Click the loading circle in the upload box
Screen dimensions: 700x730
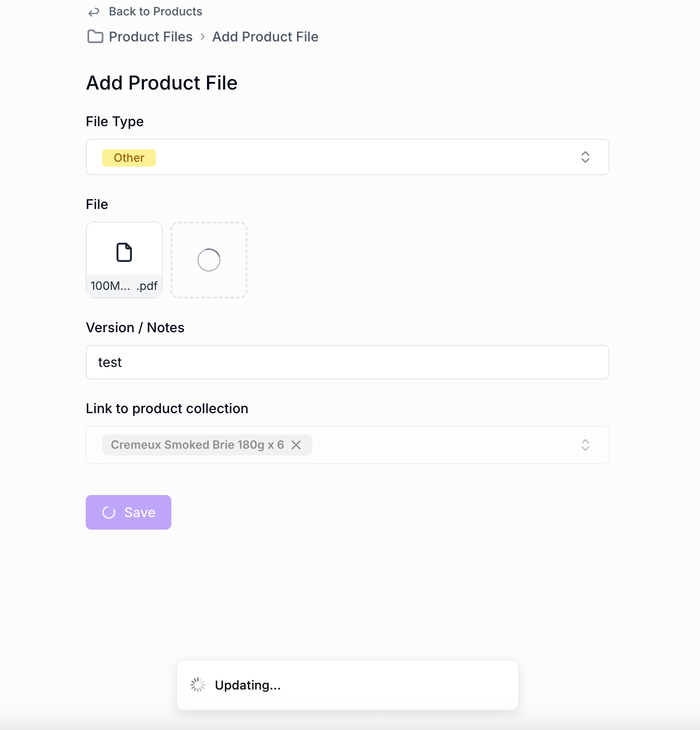tap(209, 260)
